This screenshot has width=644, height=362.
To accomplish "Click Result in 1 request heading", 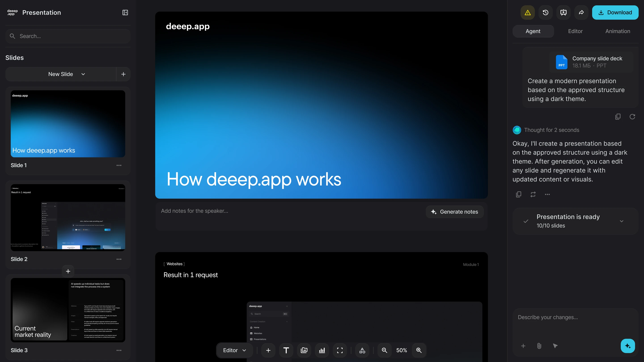I will coord(191,275).
